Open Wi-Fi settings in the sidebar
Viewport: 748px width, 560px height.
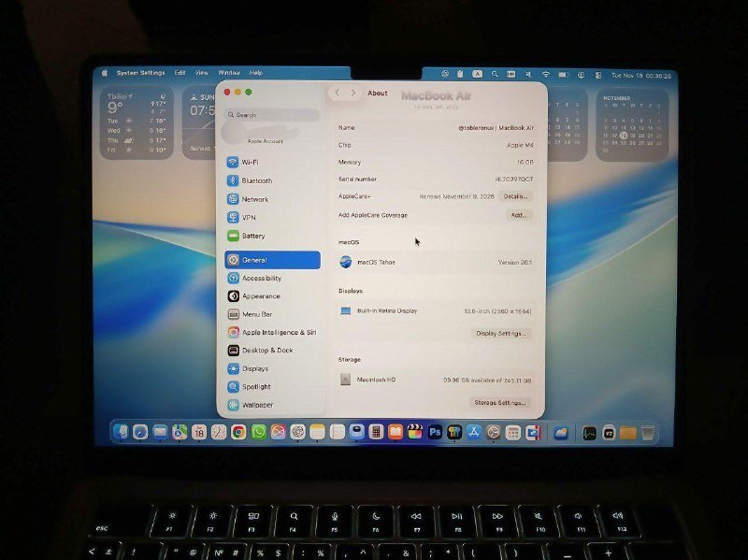pos(248,161)
